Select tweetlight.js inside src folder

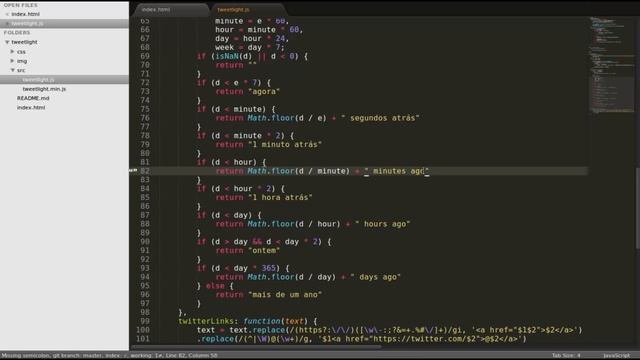pyautogui.click(x=38, y=80)
